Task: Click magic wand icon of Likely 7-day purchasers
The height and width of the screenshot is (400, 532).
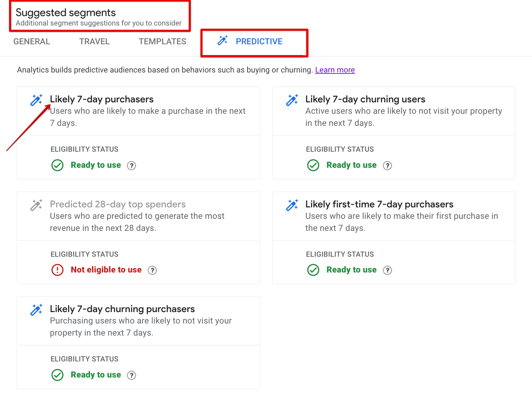Action: pyautogui.click(x=36, y=100)
